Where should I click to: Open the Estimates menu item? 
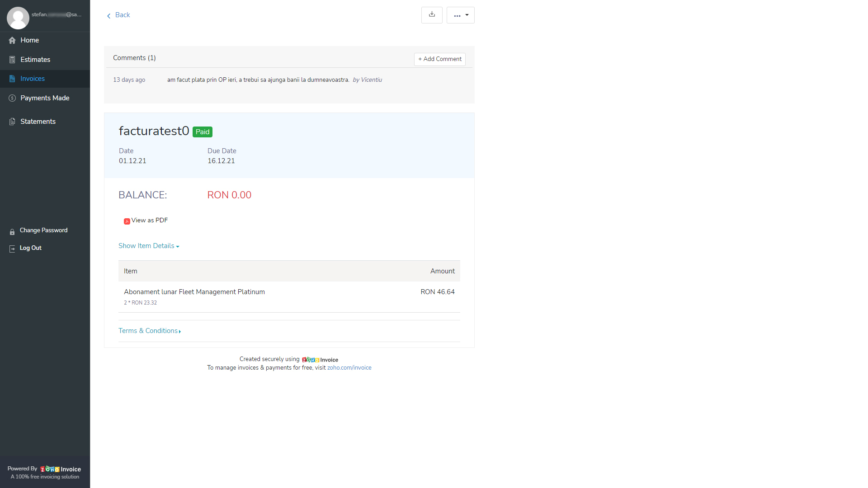(x=35, y=60)
